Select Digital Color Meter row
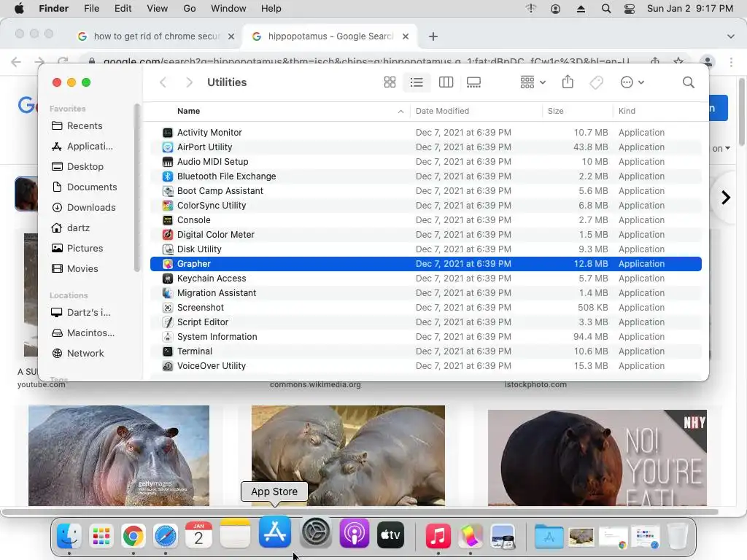The height and width of the screenshot is (560, 747). [x=425, y=235]
